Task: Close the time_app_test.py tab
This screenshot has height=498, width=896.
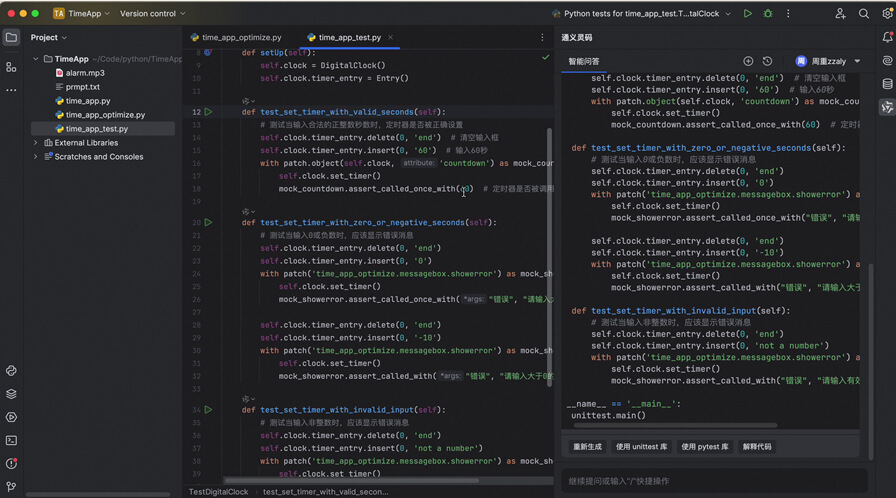Action: (x=390, y=38)
